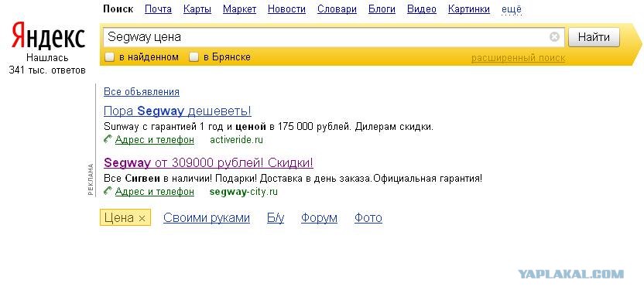
Task: Open расширенный поиск link
Action: [x=519, y=58]
